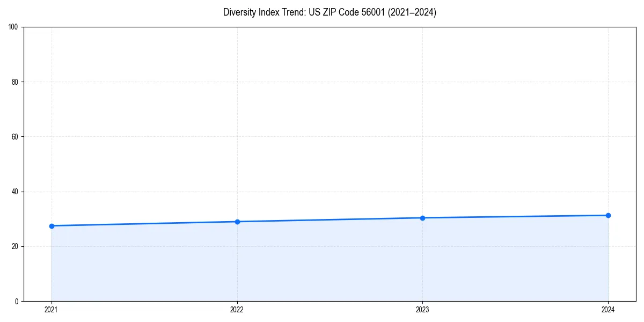Click the 2024 x-axis label
Image resolution: width=644 pixels, height=322 pixels.
(608, 310)
